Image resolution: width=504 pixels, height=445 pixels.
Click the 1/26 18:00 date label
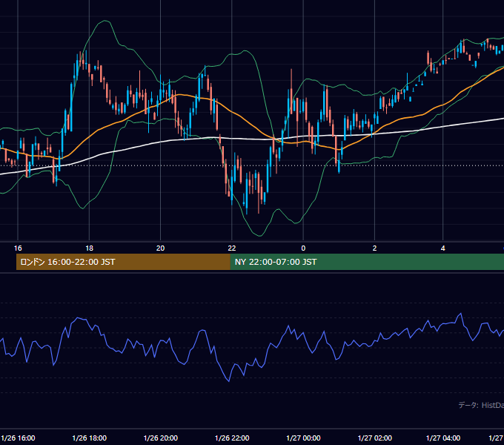tap(90, 438)
